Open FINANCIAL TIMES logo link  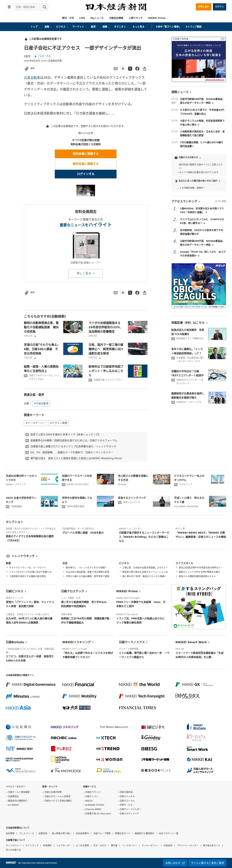pos(137,708)
